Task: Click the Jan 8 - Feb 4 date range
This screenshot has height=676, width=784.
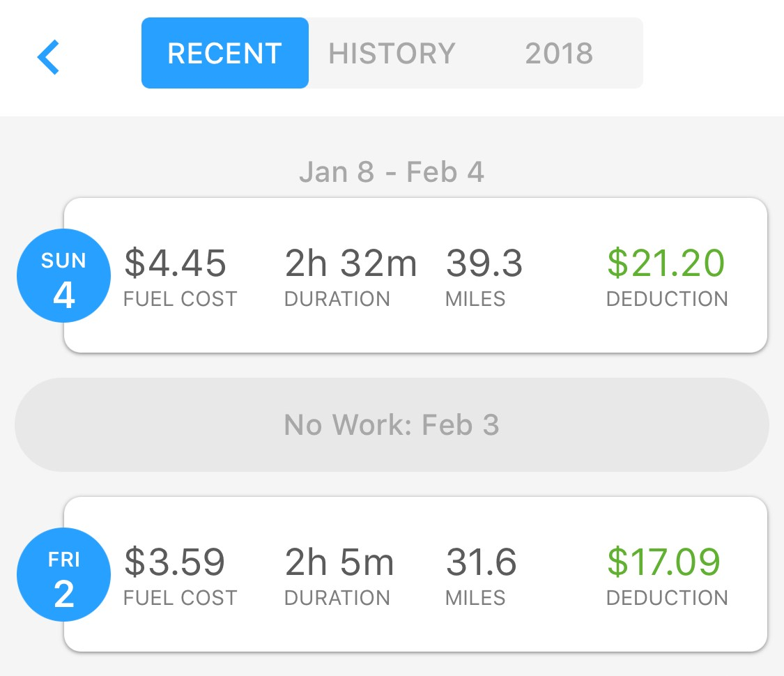Action: [x=392, y=171]
